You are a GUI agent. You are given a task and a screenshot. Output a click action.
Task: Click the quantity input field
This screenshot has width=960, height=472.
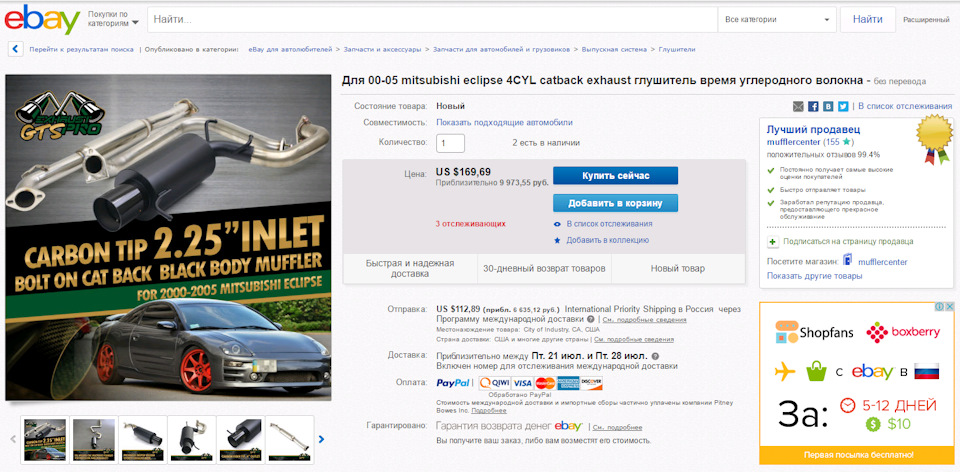coord(450,143)
